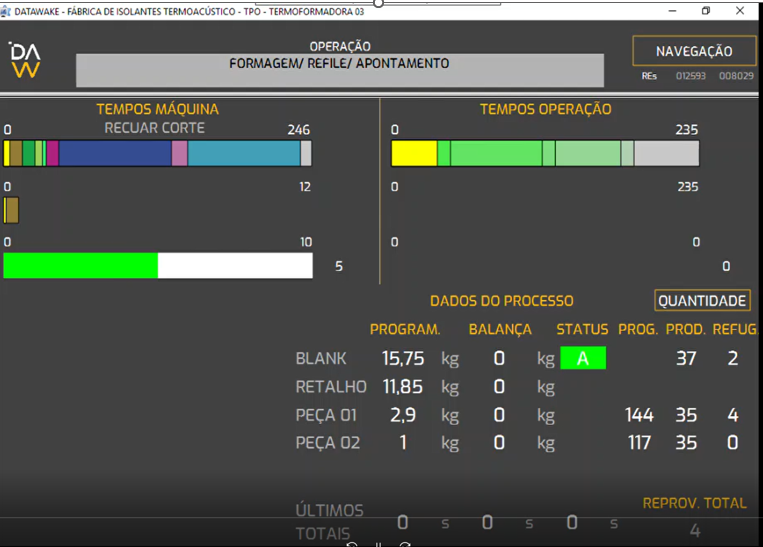This screenshot has height=547, width=763.
Task: Click the magenta segment in machine times bar
Action: tap(53, 153)
